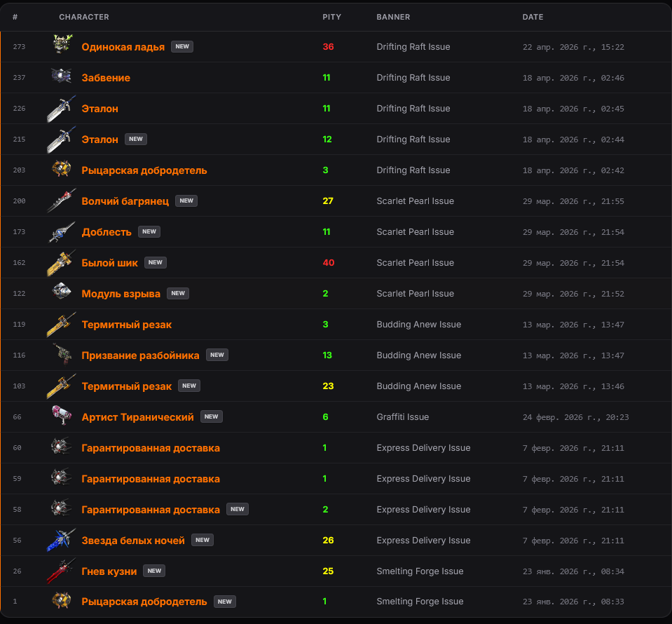Click the Звезда белых ночей blue icon

61,539
